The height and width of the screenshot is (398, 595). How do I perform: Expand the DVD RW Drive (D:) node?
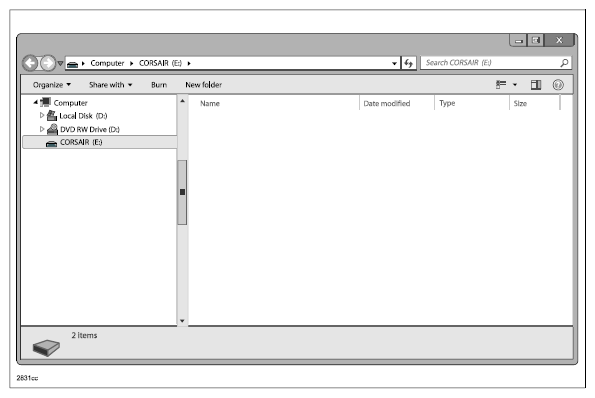42,129
